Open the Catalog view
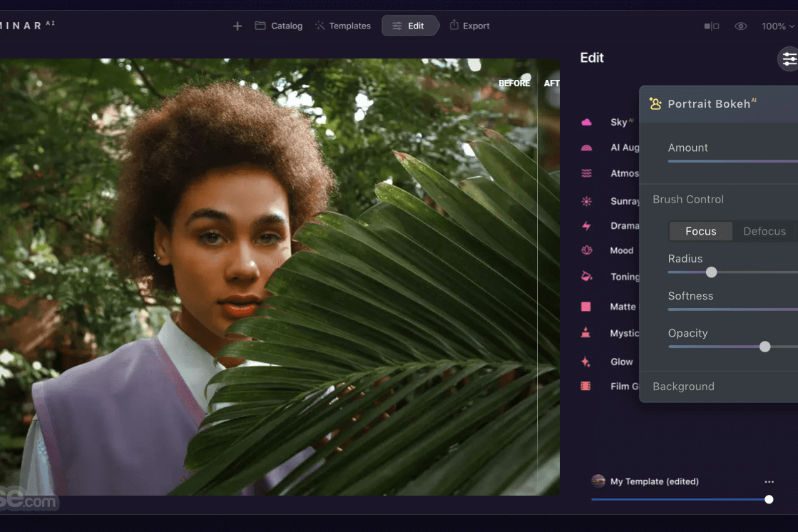The height and width of the screenshot is (532, 798). pyautogui.click(x=278, y=25)
